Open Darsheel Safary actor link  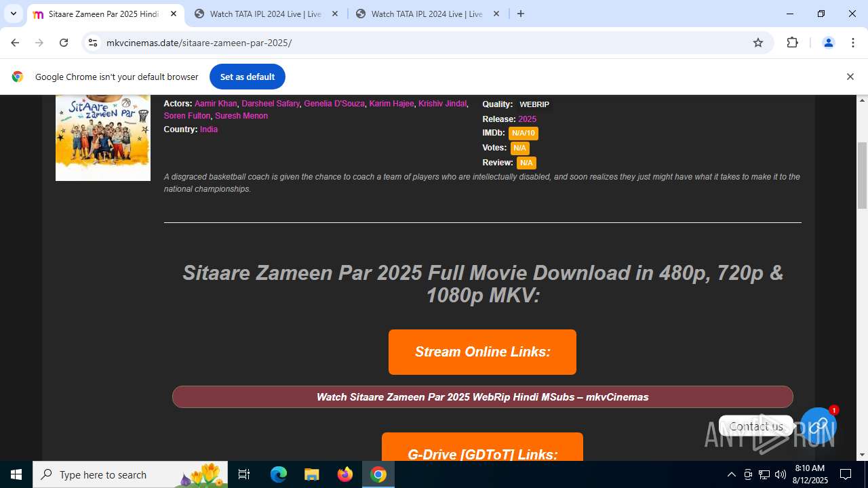[271, 104]
